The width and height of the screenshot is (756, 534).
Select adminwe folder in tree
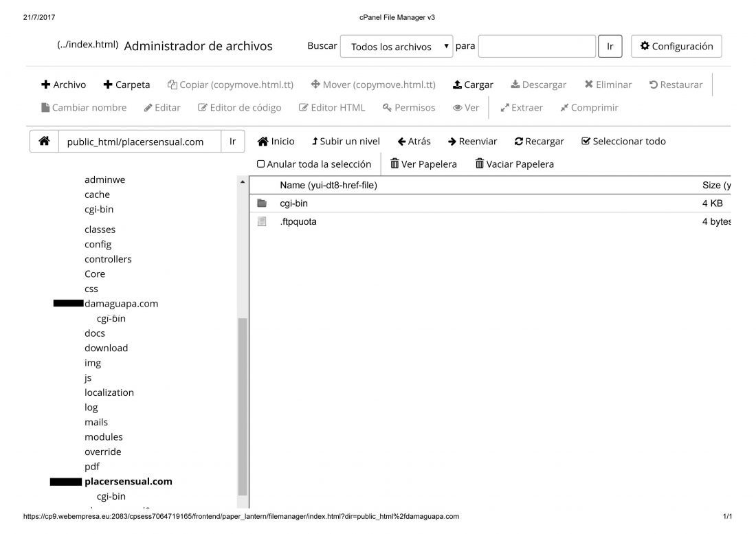[104, 179]
